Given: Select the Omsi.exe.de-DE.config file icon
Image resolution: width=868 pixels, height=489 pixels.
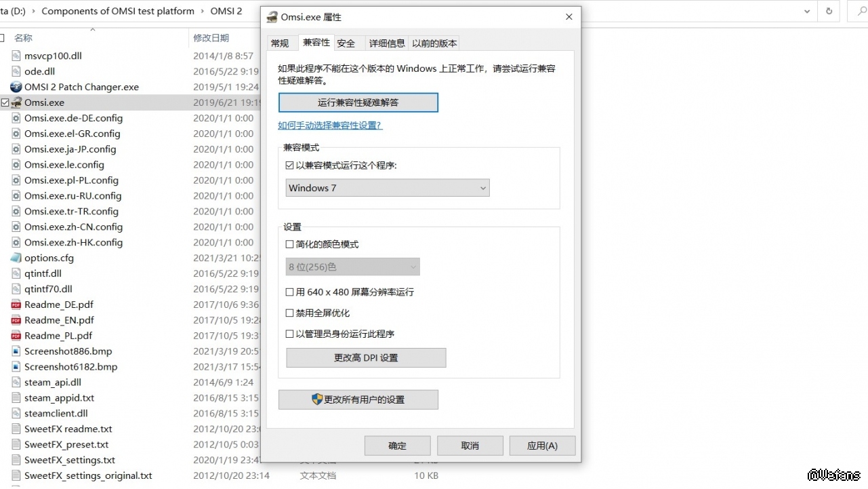Looking at the screenshot, I should coord(16,118).
